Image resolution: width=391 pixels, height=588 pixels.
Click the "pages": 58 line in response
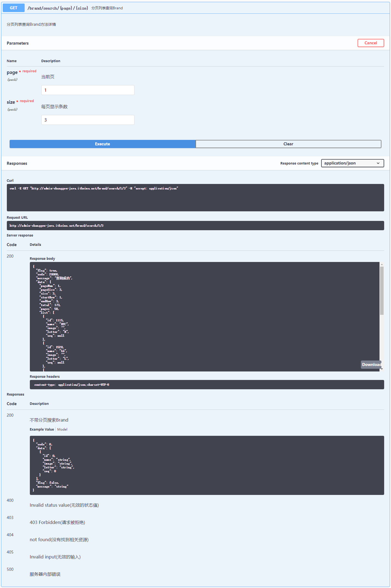(49, 309)
